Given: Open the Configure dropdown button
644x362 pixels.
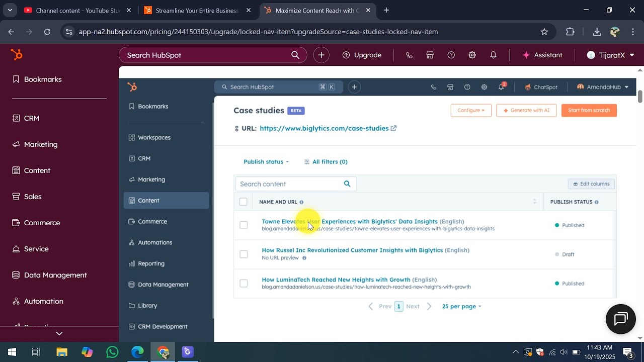Looking at the screenshot, I should pos(471,111).
